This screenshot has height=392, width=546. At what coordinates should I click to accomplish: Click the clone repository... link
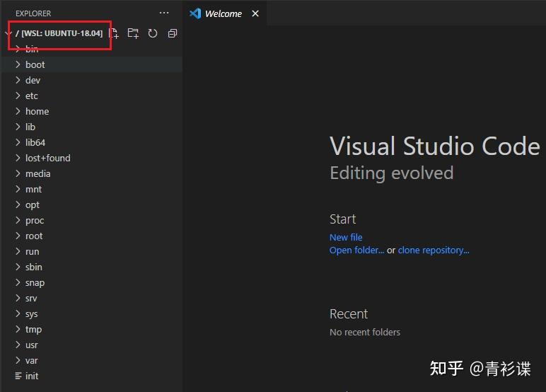pyautogui.click(x=434, y=250)
